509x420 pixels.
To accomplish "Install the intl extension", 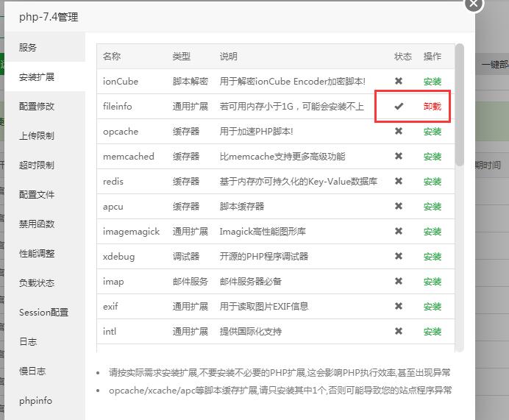I will point(432,331).
